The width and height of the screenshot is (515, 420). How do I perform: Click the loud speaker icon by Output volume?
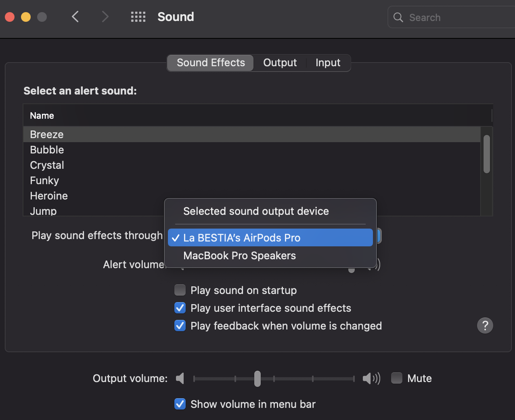(x=371, y=378)
